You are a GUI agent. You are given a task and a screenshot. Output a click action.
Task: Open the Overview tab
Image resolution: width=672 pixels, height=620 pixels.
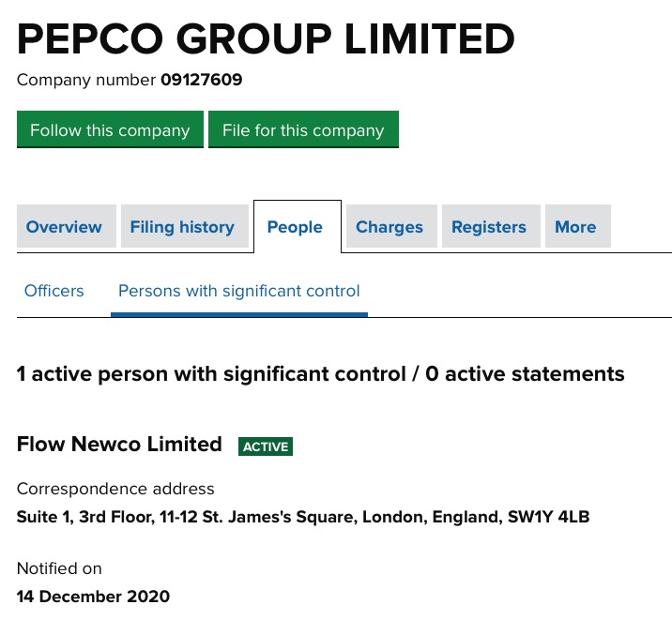pyautogui.click(x=64, y=227)
